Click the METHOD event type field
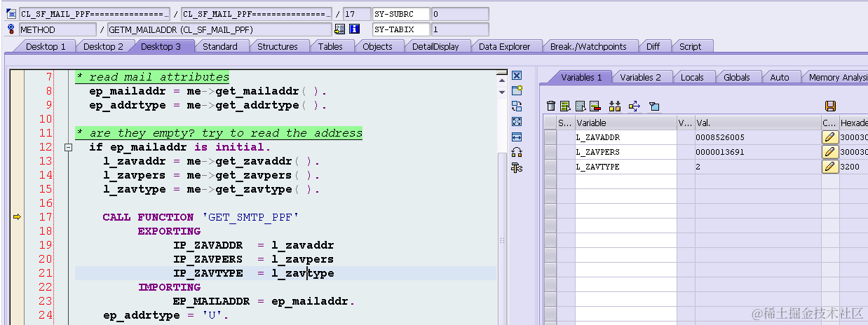The image size is (868, 325). coord(57,29)
